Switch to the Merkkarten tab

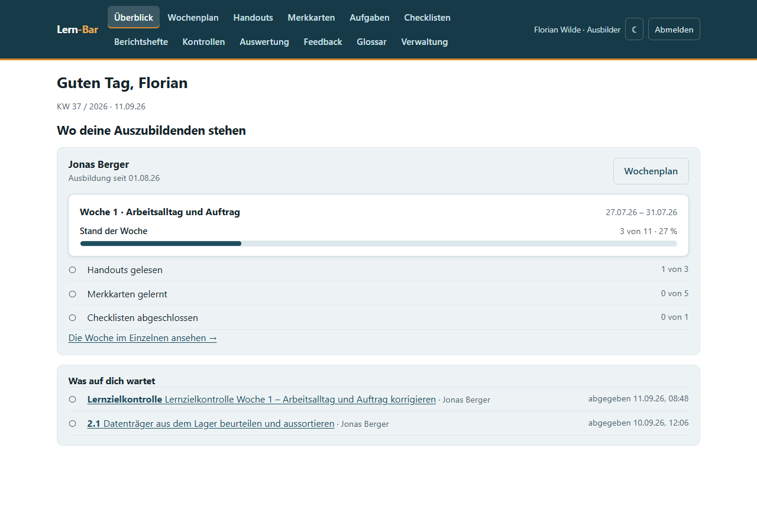click(311, 17)
